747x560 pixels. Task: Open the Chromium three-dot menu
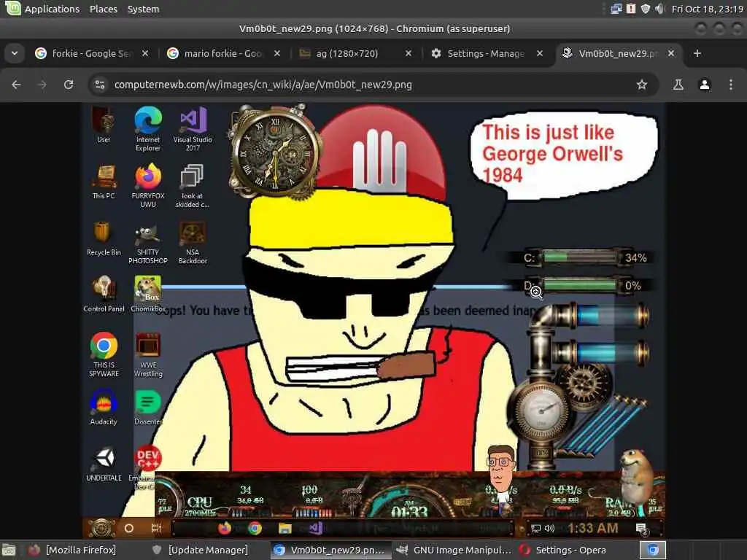(731, 85)
